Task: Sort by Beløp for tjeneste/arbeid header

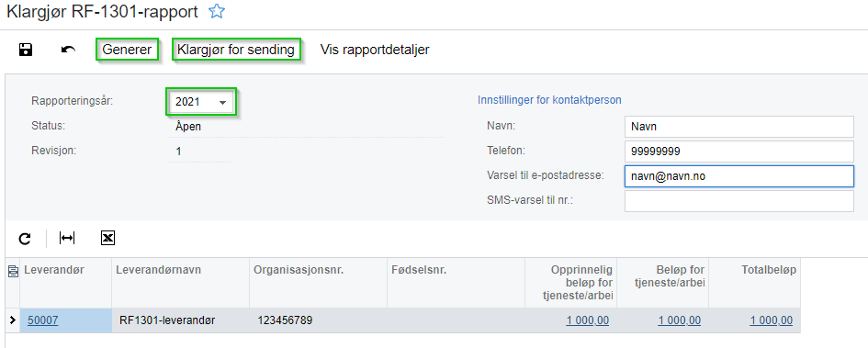Action: (x=662, y=283)
